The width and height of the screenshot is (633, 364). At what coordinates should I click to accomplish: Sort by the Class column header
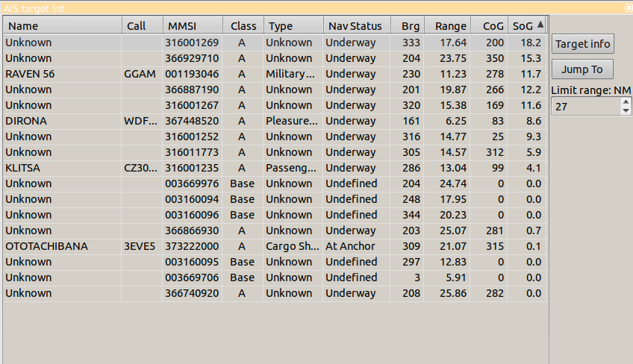(x=243, y=26)
